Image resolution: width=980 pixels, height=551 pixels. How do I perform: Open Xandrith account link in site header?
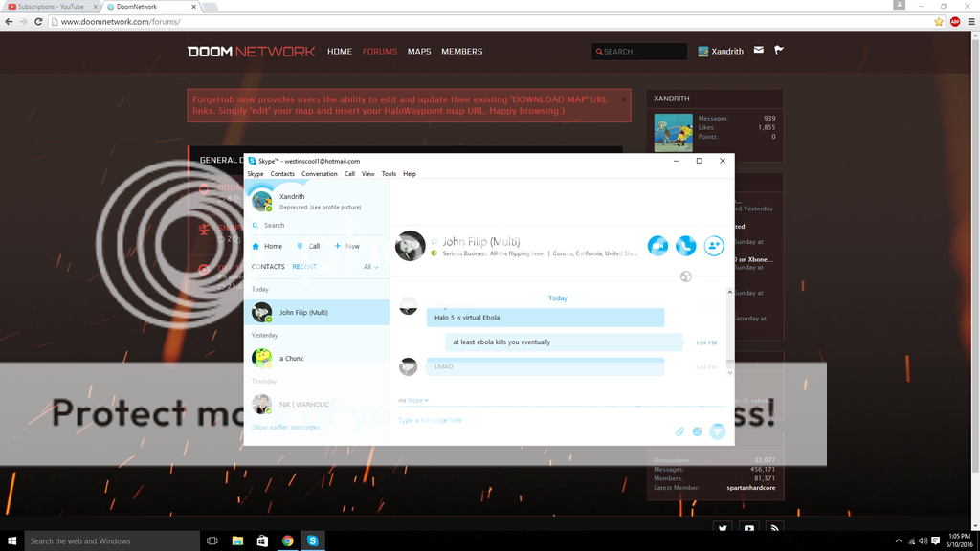(x=721, y=52)
